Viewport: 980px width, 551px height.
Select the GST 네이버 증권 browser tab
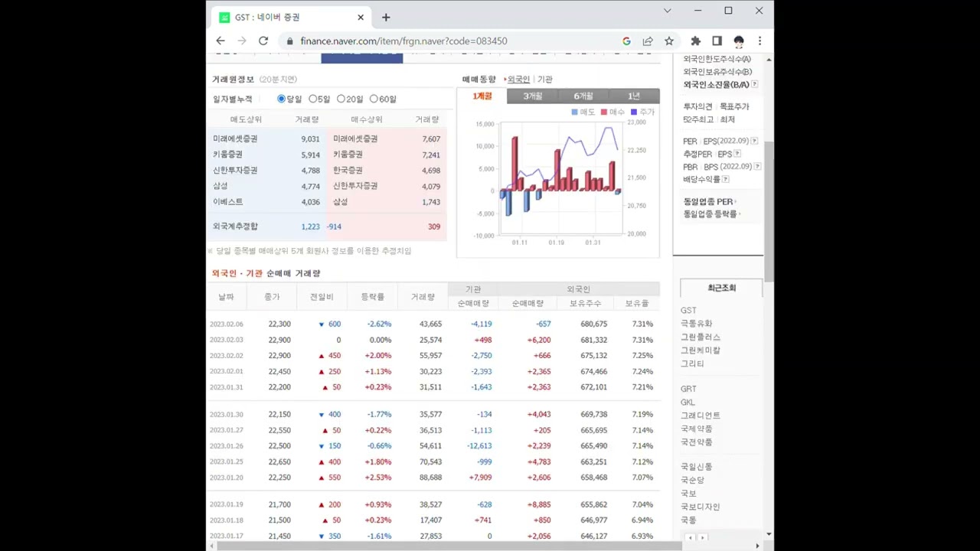click(x=291, y=17)
